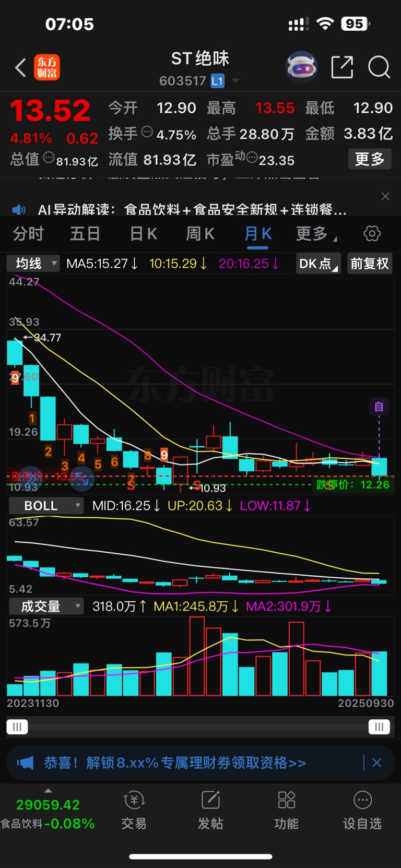Tap the 13.52 current price
The width and height of the screenshot is (401, 868).
(50, 111)
